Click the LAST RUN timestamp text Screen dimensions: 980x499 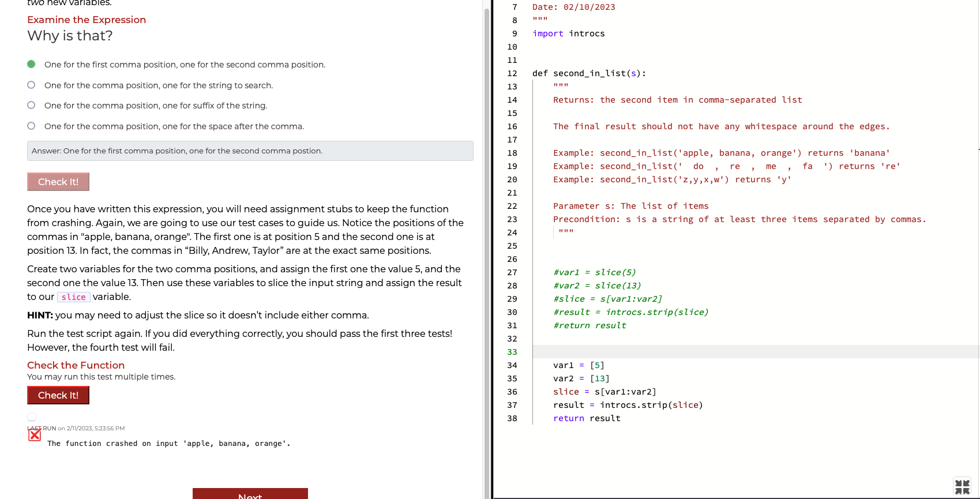click(76, 428)
